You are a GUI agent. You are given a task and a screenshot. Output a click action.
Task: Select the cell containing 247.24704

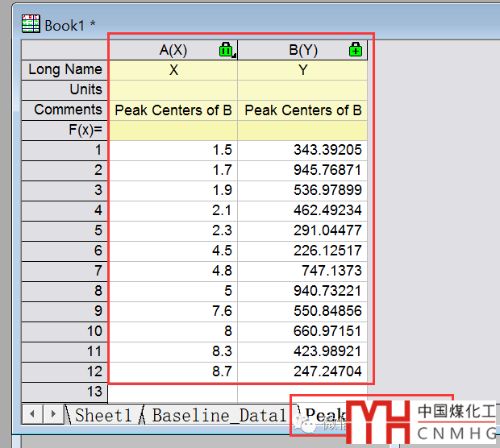tap(302, 371)
